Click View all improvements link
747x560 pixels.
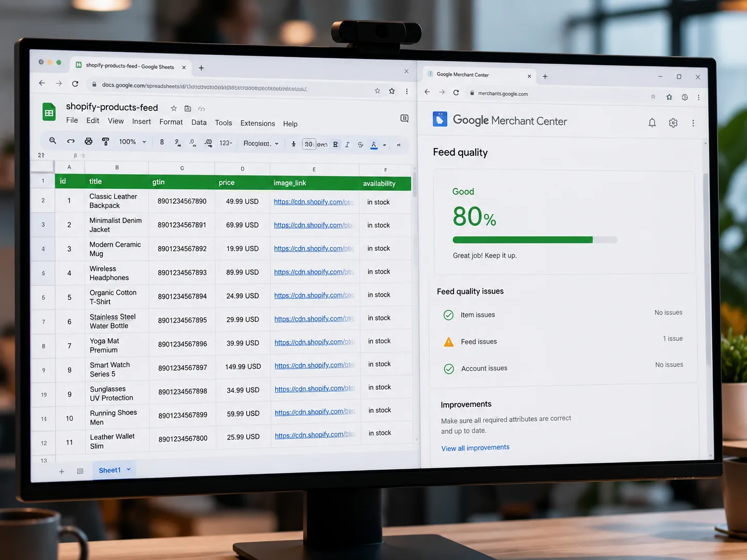point(475,448)
